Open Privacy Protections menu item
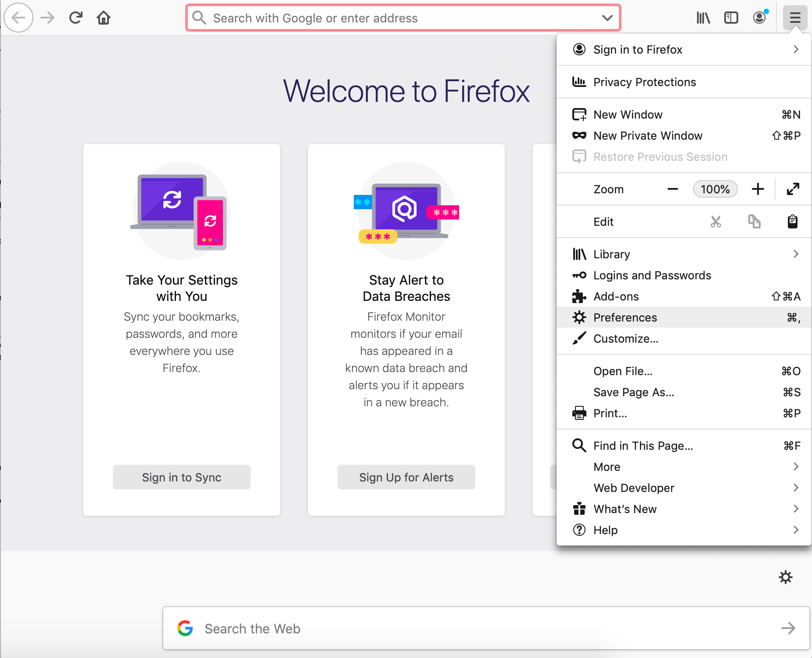 click(684, 82)
